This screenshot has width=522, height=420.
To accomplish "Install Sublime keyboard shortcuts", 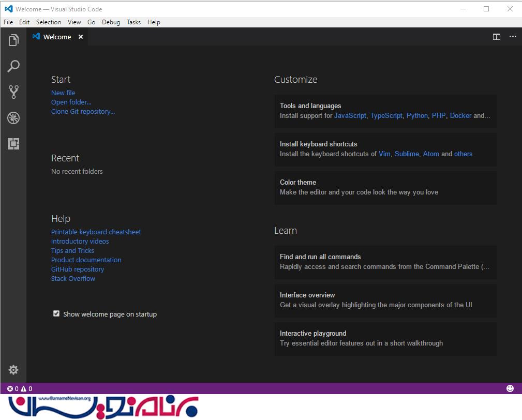I will pos(407,154).
